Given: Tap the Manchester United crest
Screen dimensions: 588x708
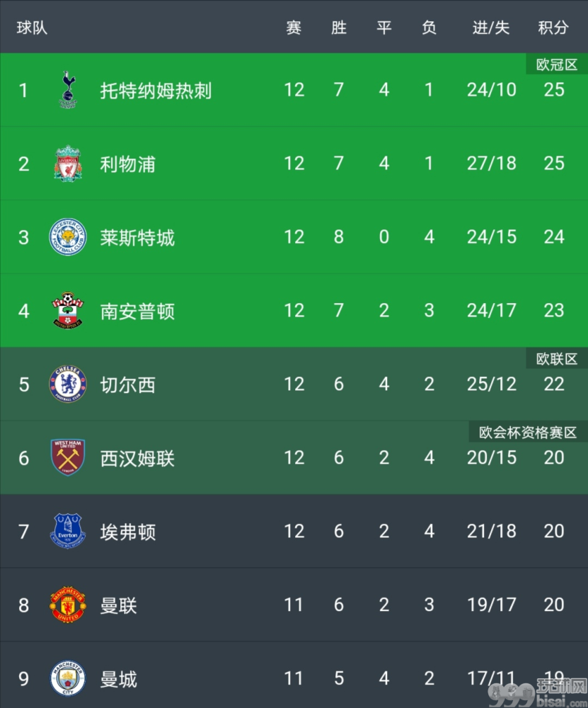Looking at the screenshot, I should click(x=68, y=605).
